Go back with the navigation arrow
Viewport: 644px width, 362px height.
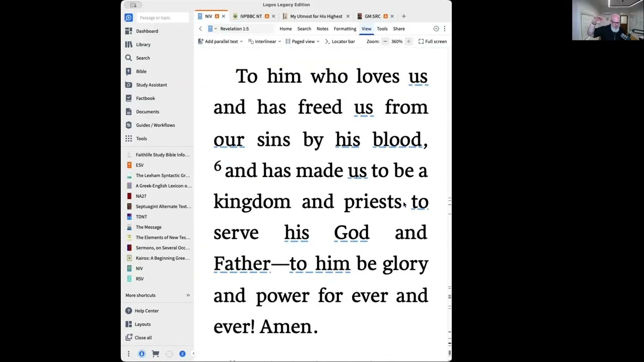(x=200, y=29)
